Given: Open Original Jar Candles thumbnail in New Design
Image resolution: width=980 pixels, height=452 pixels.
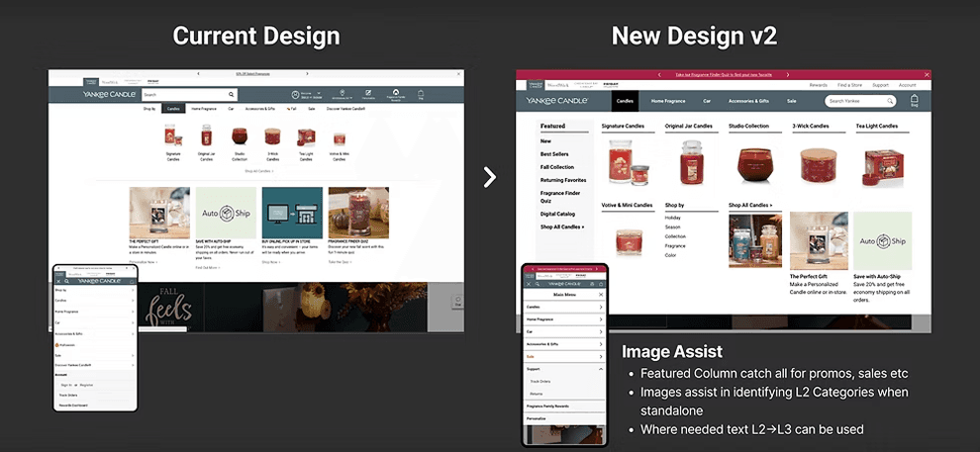Looking at the screenshot, I should (692, 161).
